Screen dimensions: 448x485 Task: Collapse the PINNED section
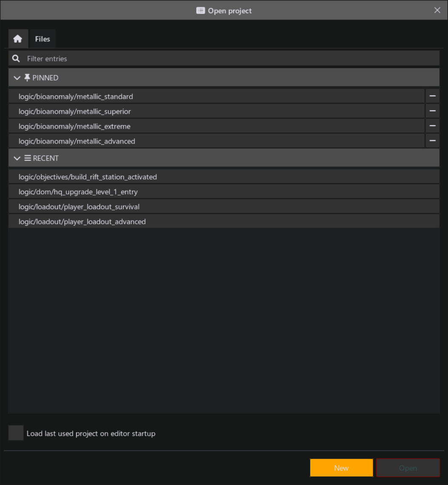17,77
